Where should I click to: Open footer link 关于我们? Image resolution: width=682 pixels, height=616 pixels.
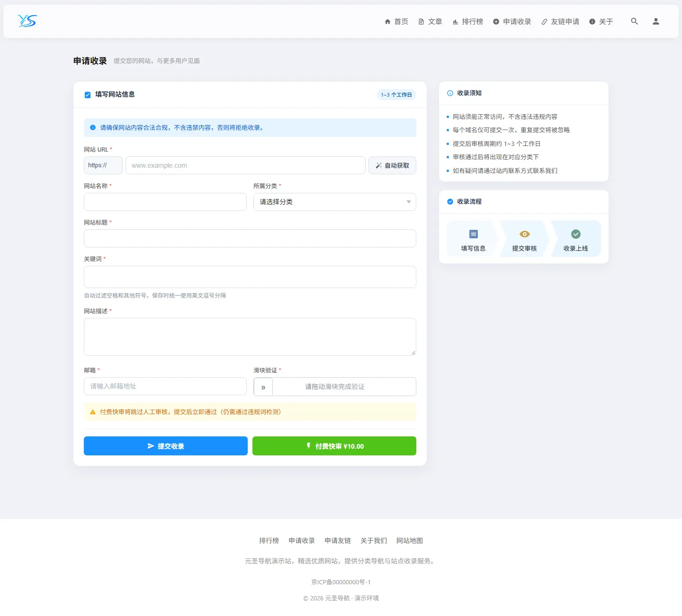point(374,541)
